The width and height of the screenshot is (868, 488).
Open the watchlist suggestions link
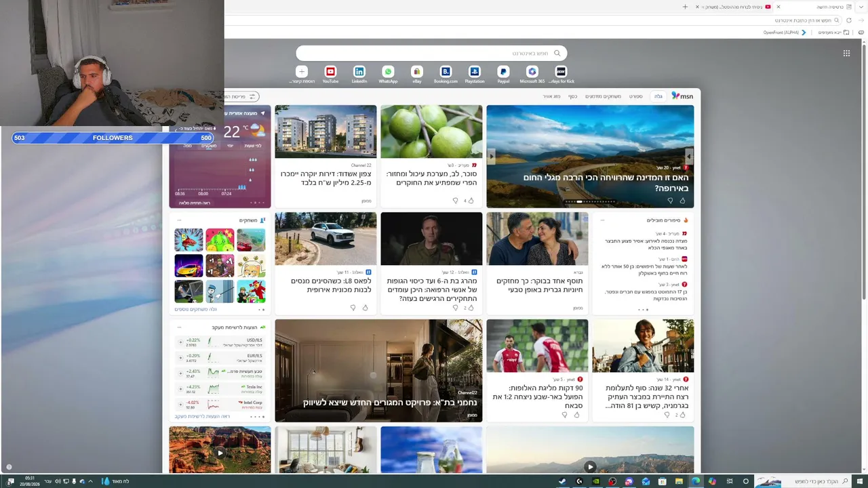[x=202, y=416]
